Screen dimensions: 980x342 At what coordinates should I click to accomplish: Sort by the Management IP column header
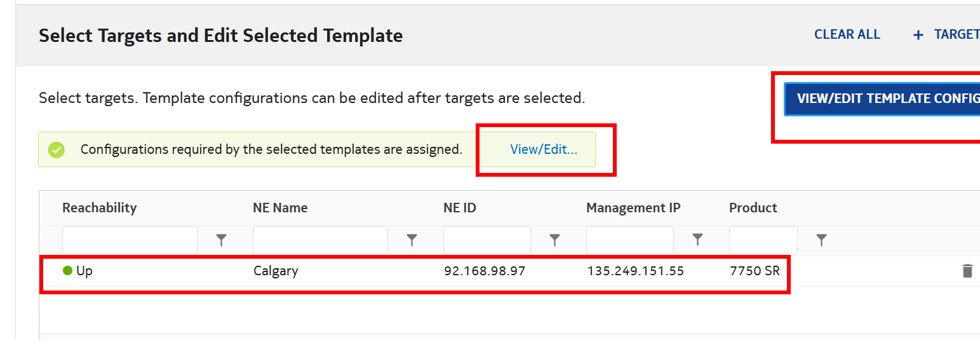633,208
